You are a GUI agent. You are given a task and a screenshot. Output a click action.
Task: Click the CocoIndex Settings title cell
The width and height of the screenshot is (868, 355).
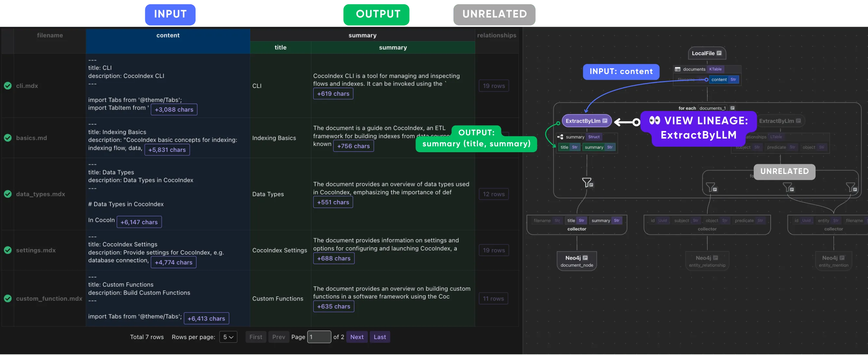coord(280,251)
